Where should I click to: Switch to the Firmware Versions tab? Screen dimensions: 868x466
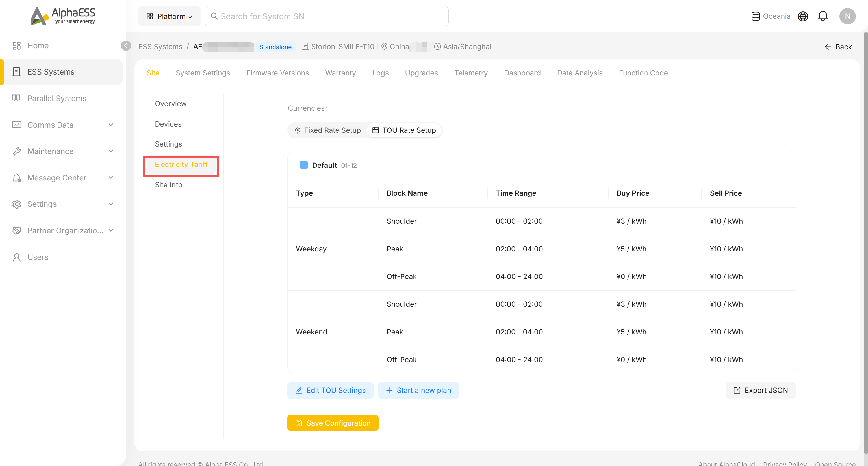click(277, 73)
